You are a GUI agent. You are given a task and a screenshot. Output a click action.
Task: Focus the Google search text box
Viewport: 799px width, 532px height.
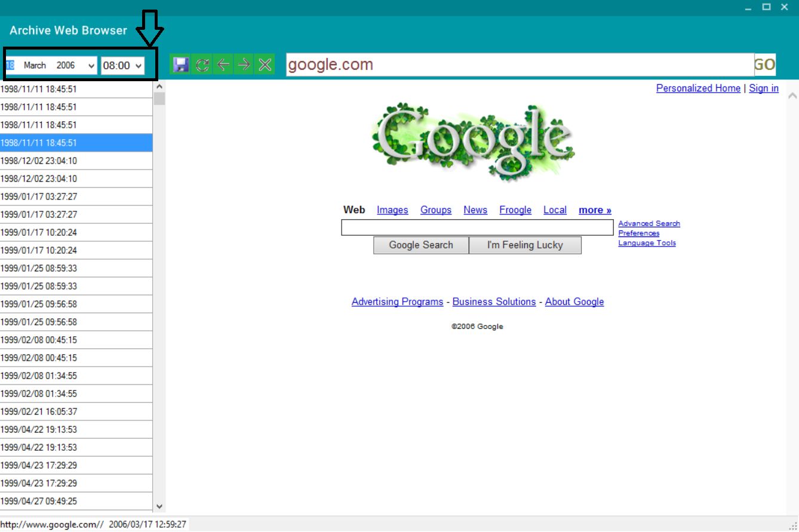(477, 227)
